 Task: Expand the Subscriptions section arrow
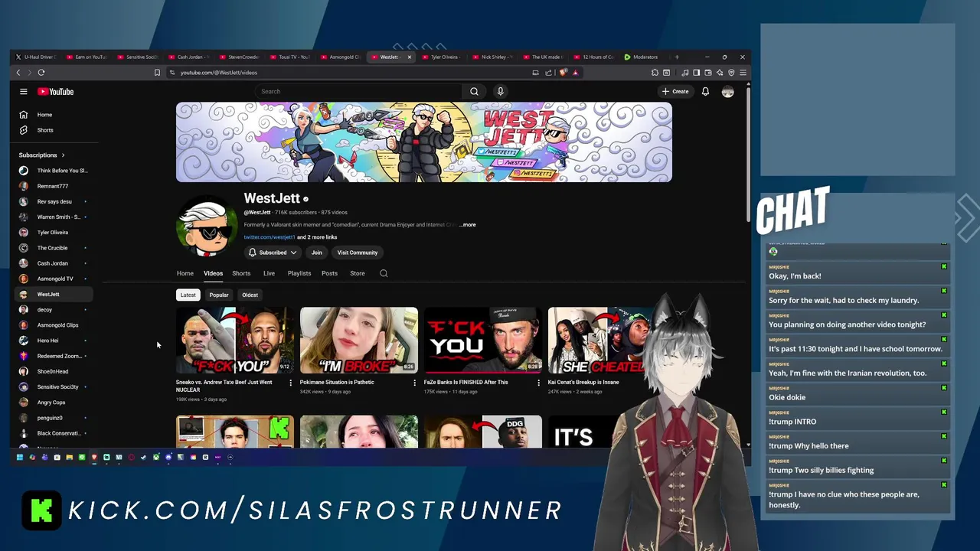click(x=63, y=155)
